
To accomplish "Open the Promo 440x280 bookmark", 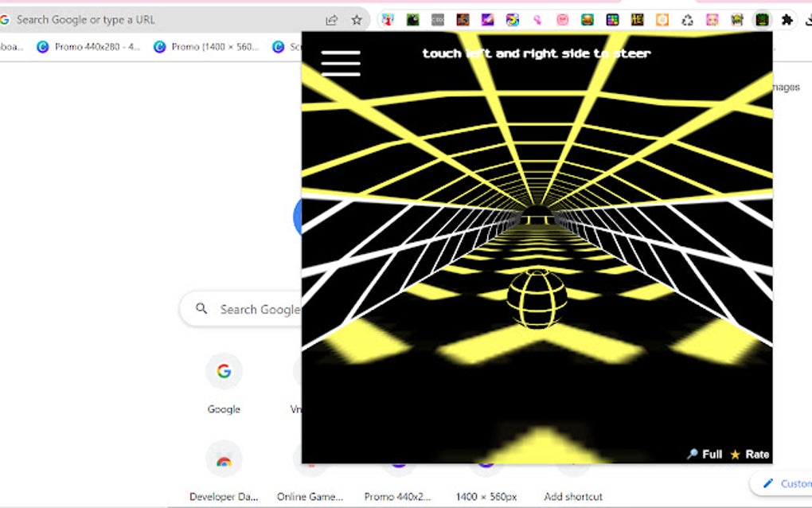I will (x=88, y=47).
